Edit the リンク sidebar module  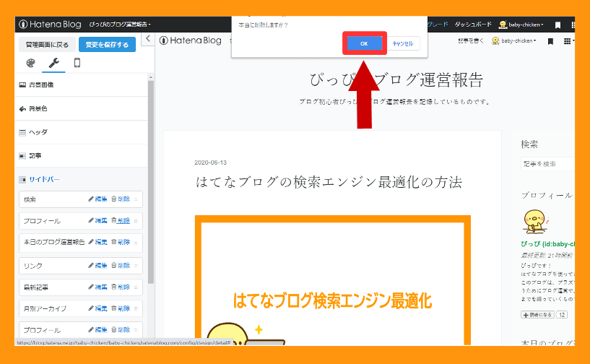click(97, 265)
